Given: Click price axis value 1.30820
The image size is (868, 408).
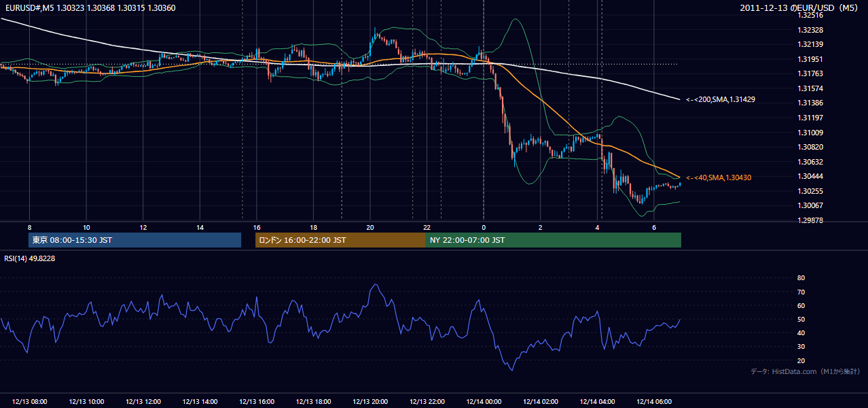Looking at the screenshot, I should (811, 147).
